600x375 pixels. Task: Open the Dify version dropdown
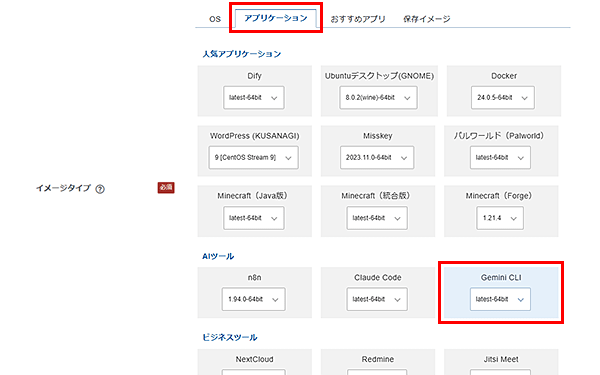[254, 98]
